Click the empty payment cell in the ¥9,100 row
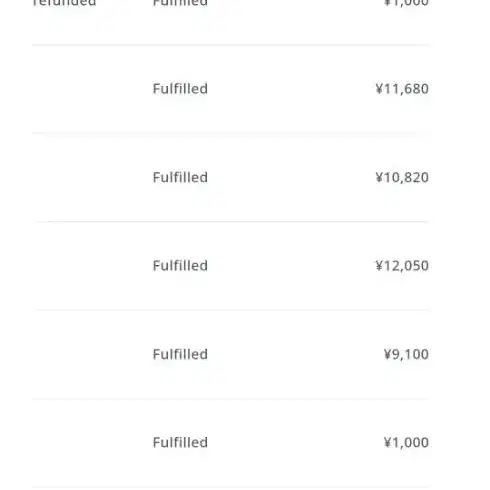Viewport: 490px width, 490px height. (x=90, y=354)
